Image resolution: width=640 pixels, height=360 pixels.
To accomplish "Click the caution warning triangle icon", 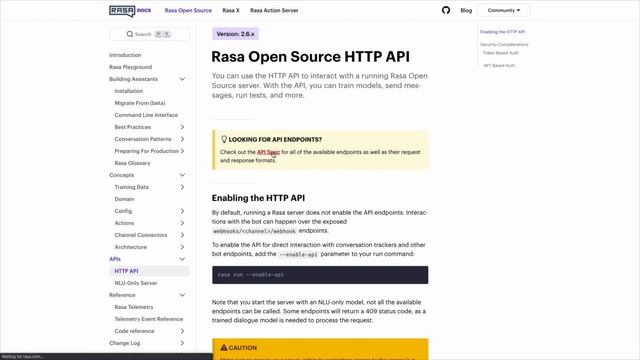I will (x=224, y=348).
